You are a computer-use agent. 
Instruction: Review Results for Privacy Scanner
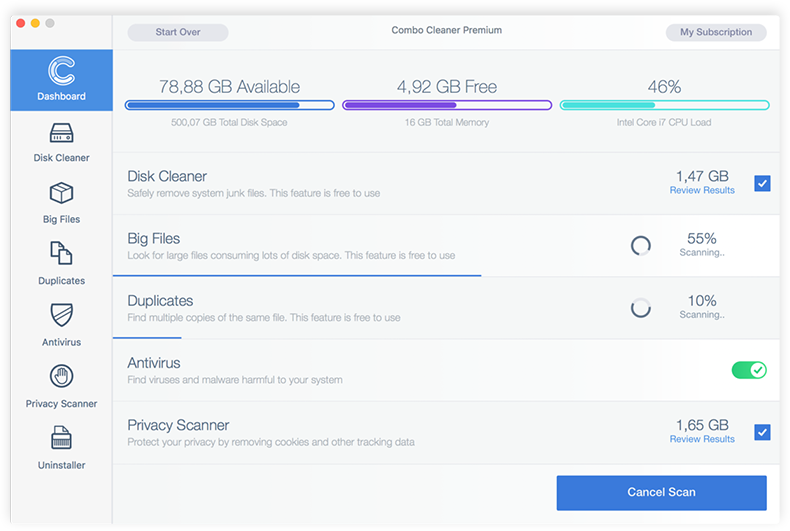(702, 439)
